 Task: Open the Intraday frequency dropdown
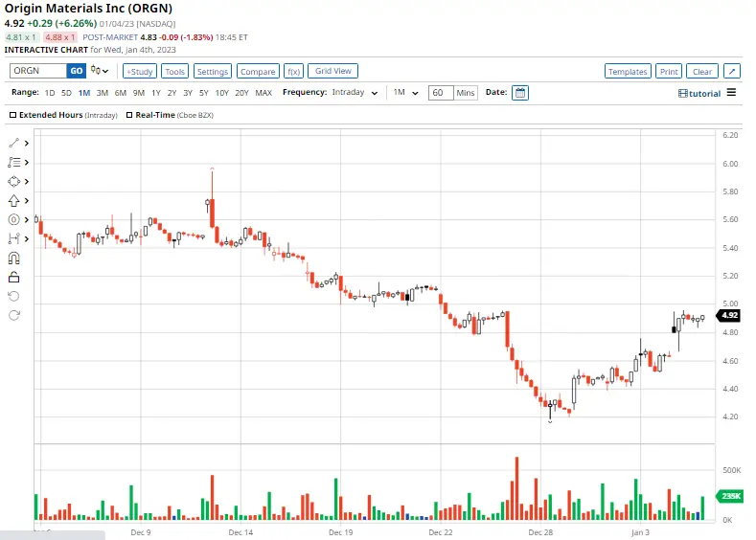(x=355, y=93)
